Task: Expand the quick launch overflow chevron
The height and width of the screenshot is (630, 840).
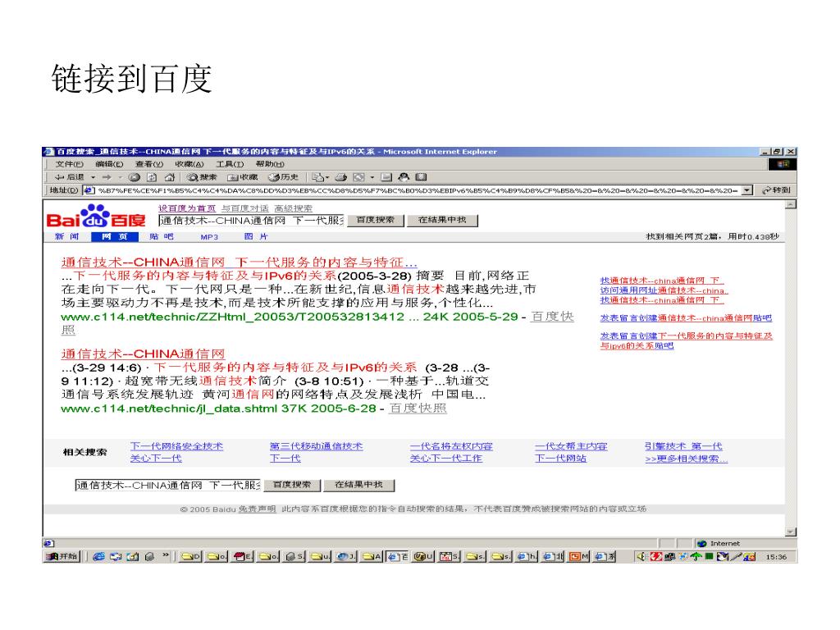Action: tap(166, 558)
